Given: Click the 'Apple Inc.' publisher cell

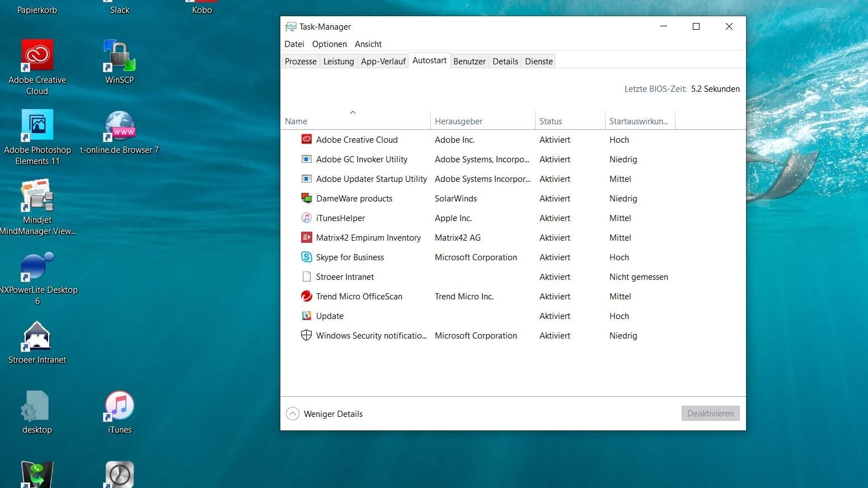Looking at the screenshot, I should pyautogui.click(x=453, y=218).
